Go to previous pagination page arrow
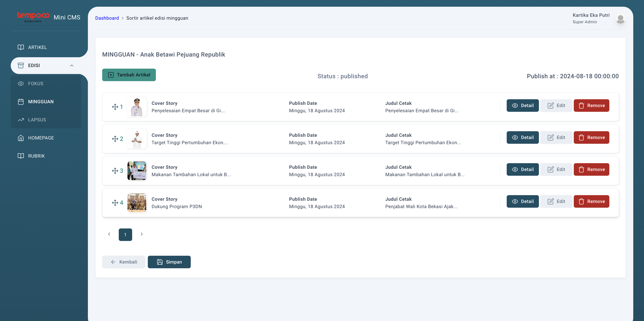 point(109,234)
